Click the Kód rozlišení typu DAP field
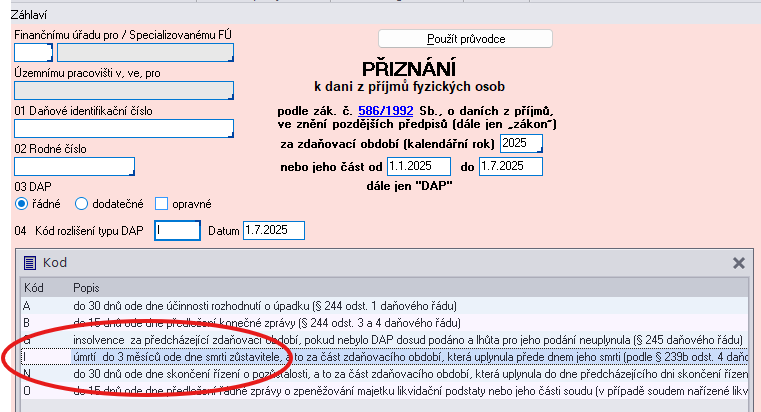 pyautogui.click(x=178, y=231)
